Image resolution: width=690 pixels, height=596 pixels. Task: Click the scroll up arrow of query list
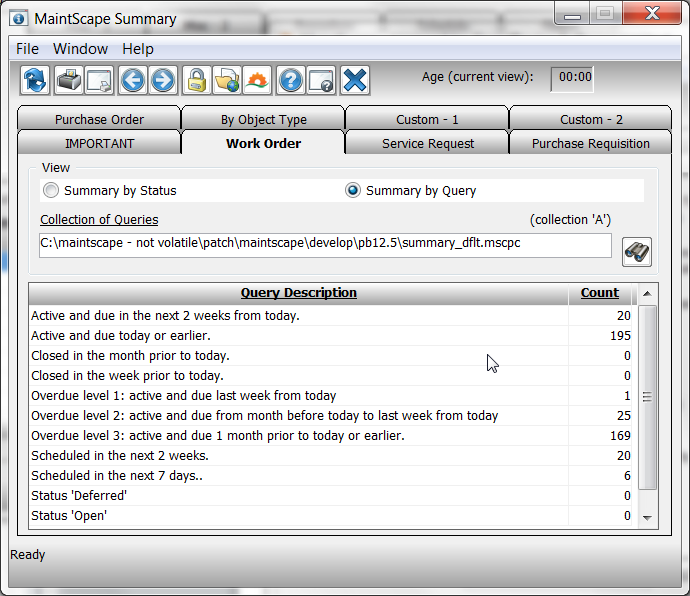tap(647, 294)
